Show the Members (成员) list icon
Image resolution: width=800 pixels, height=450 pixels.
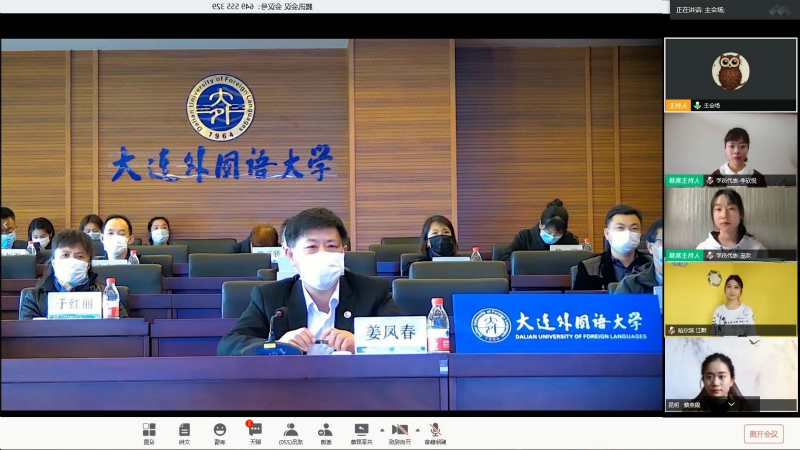tap(290, 432)
